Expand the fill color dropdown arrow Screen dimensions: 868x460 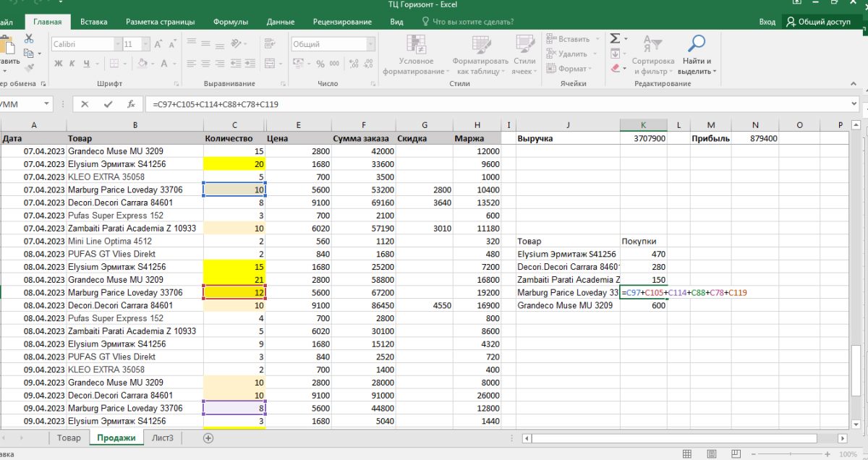click(x=153, y=64)
